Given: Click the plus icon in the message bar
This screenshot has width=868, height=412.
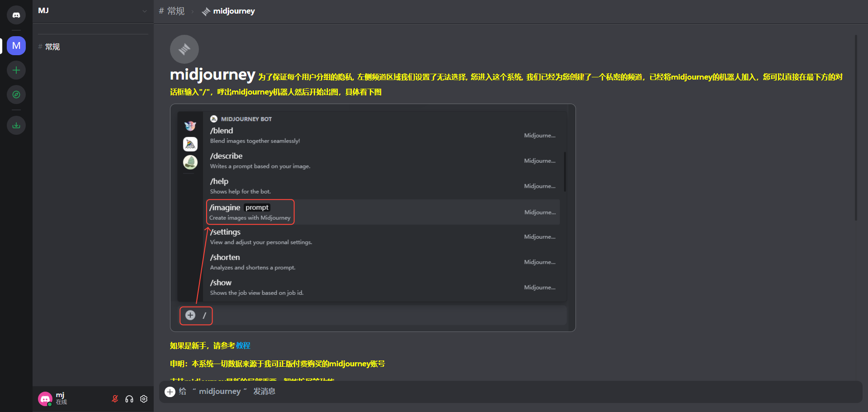Looking at the screenshot, I should tap(170, 392).
